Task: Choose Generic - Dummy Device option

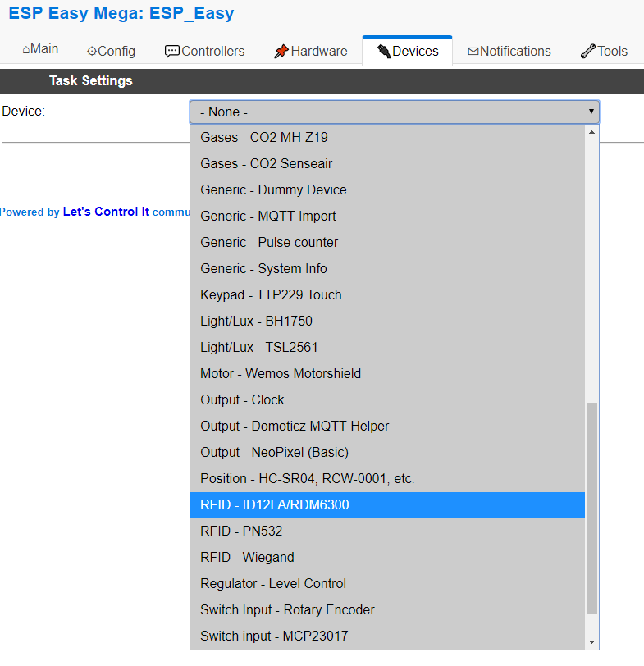Action: (273, 189)
